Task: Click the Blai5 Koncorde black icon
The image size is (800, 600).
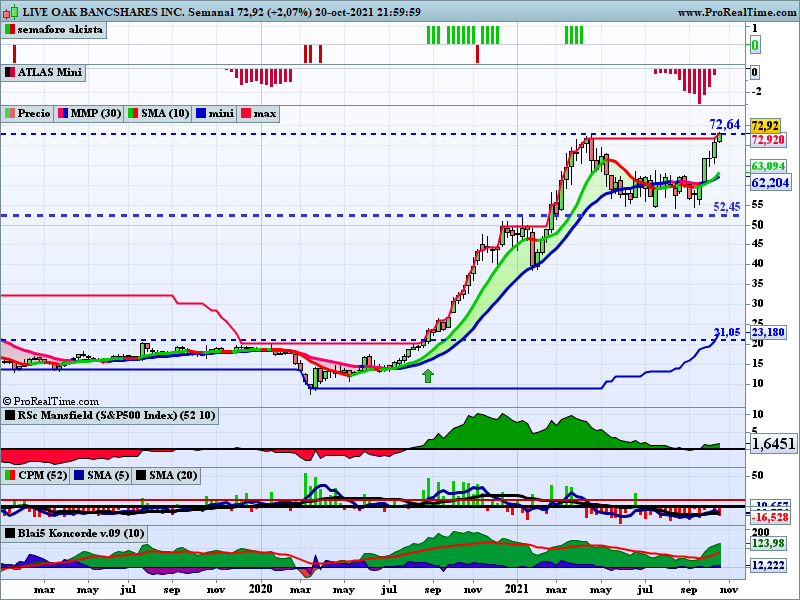Action: [x=10, y=534]
